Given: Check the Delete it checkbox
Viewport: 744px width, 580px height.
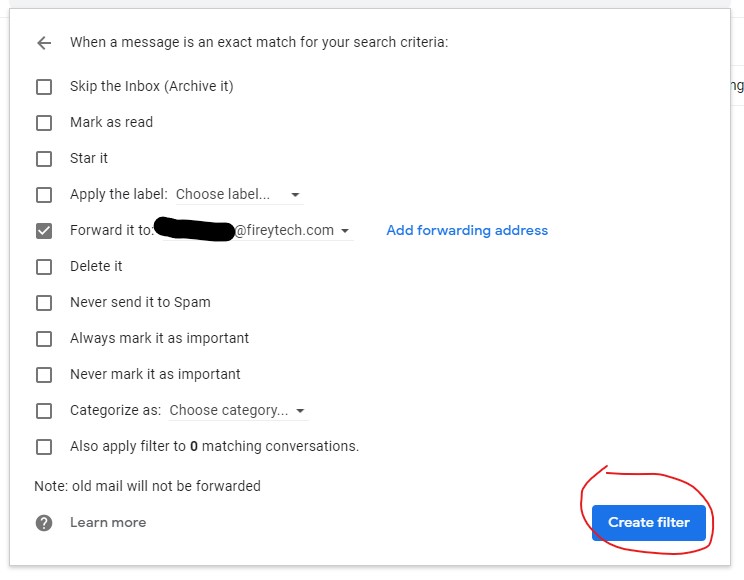Looking at the screenshot, I should pyautogui.click(x=44, y=267).
